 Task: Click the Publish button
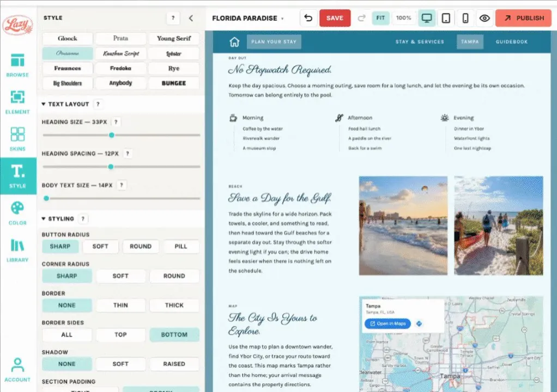coord(524,18)
